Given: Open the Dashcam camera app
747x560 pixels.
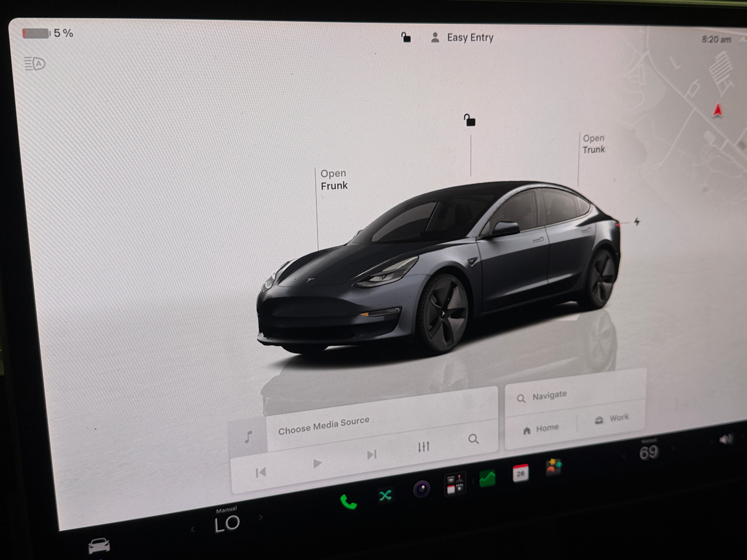Looking at the screenshot, I should (421, 489).
